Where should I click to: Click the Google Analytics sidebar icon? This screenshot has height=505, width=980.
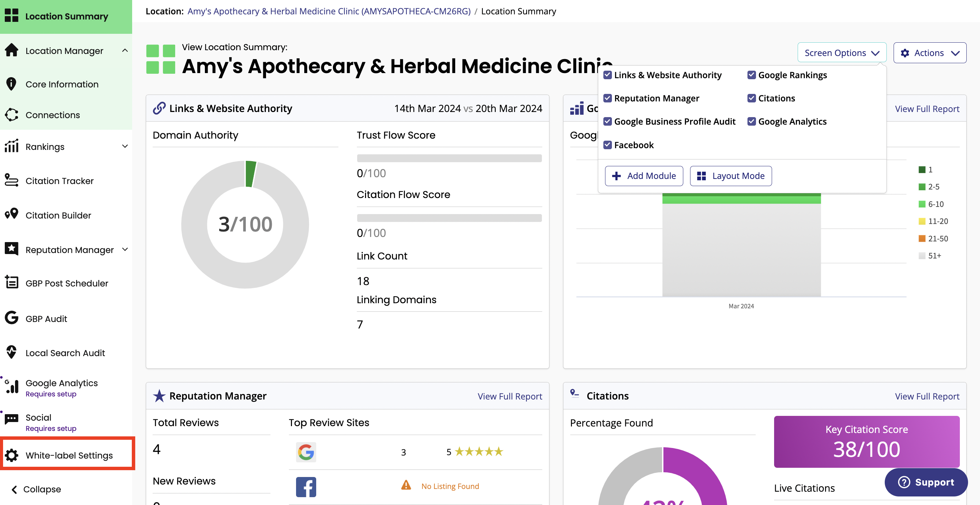click(11, 387)
